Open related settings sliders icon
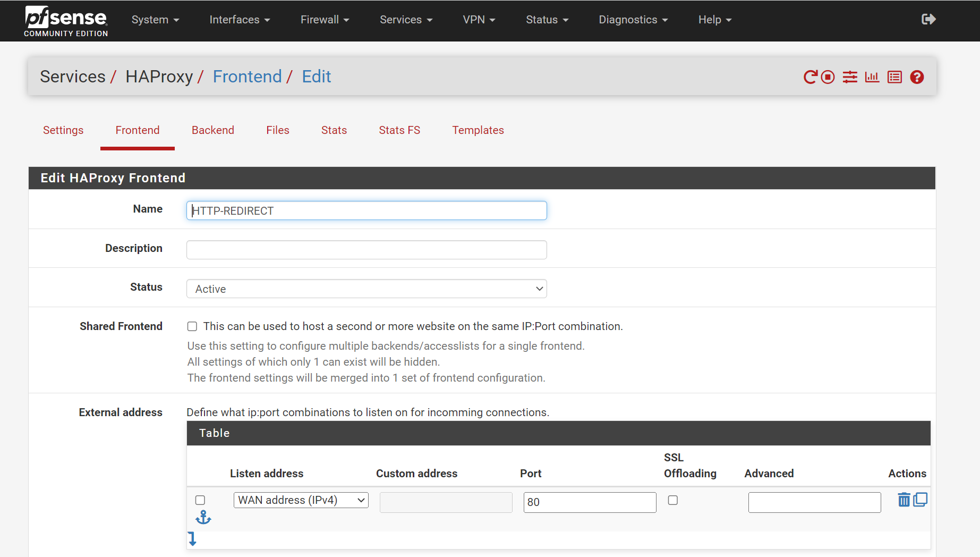The image size is (980, 557). pyautogui.click(x=850, y=77)
